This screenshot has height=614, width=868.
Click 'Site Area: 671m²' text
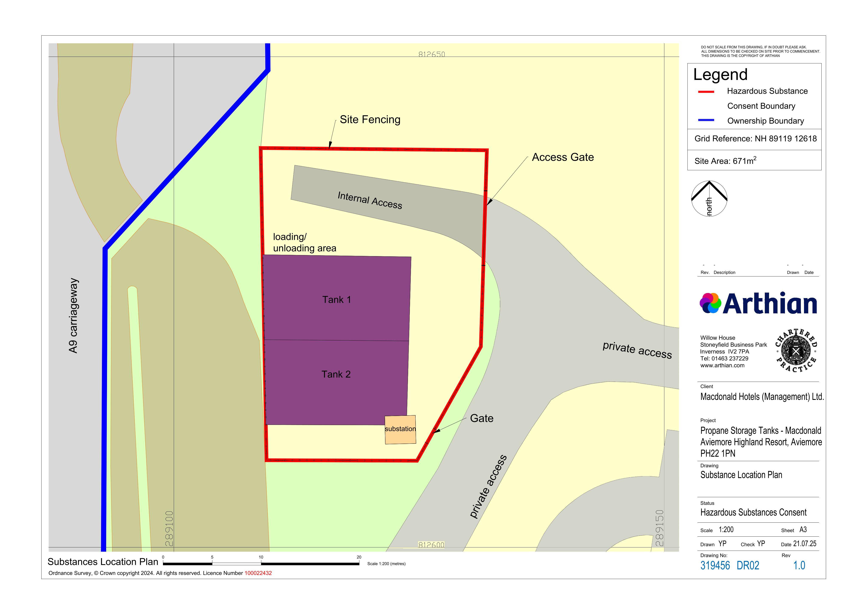(x=725, y=161)
